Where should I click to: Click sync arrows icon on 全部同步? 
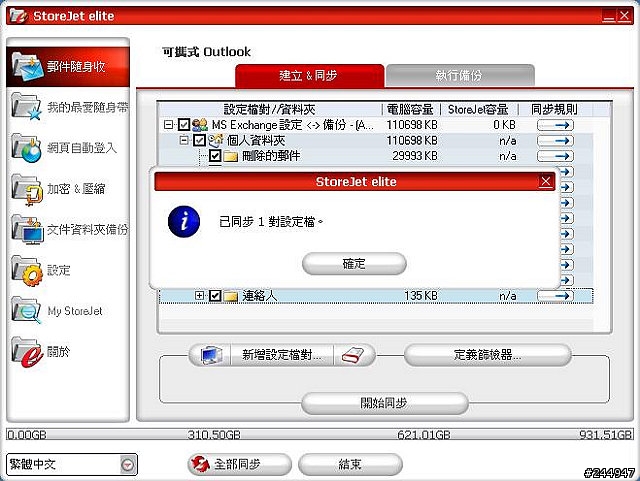pyautogui.click(x=200, y=464)
